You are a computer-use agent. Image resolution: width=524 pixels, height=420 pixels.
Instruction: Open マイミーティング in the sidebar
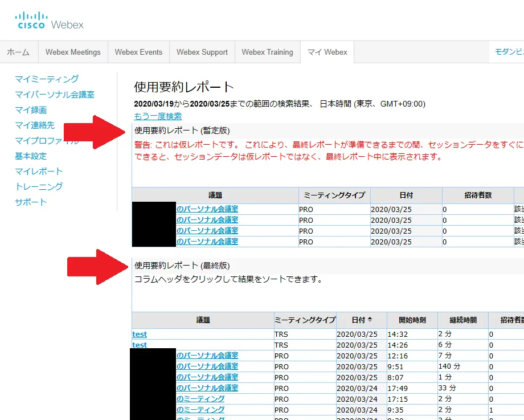point(47,79)
